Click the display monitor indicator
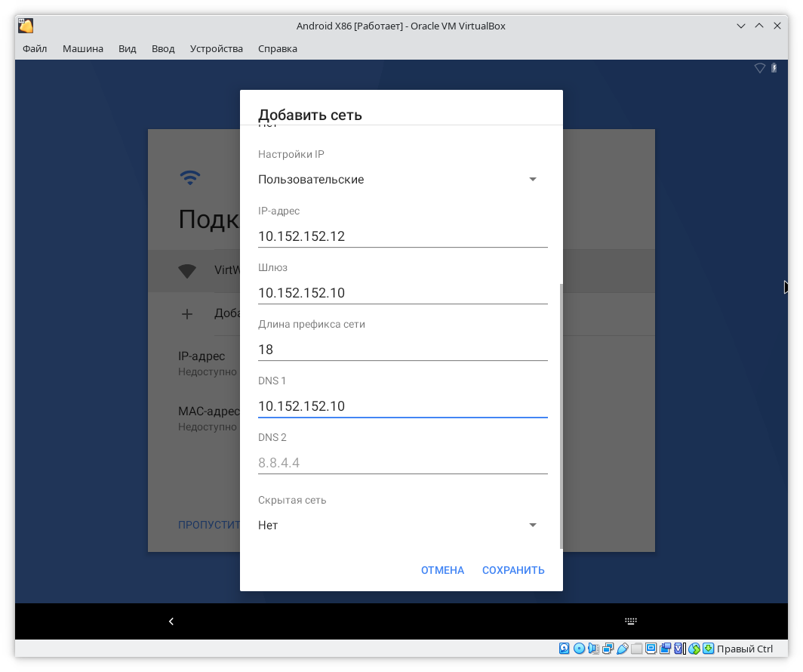Screen dimensions: 803x672 point(651,649)
